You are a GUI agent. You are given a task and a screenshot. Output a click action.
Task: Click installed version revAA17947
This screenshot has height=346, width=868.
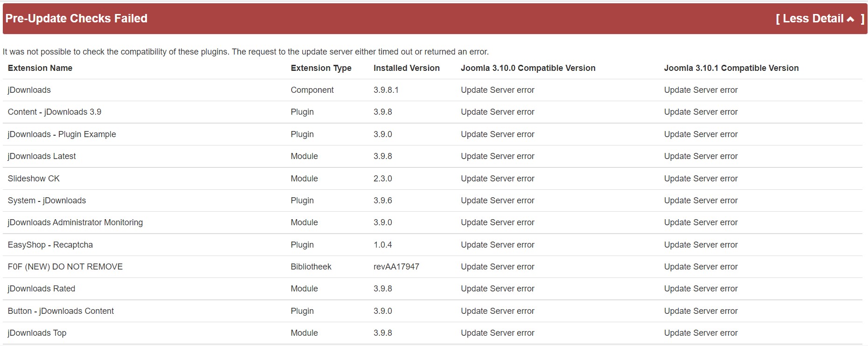click(396, 267)
